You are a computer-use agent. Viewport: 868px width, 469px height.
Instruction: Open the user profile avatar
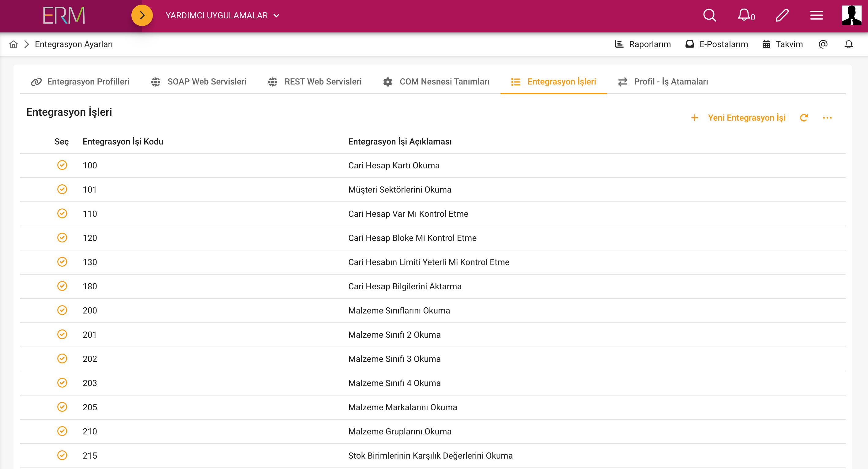pos(851,16)
